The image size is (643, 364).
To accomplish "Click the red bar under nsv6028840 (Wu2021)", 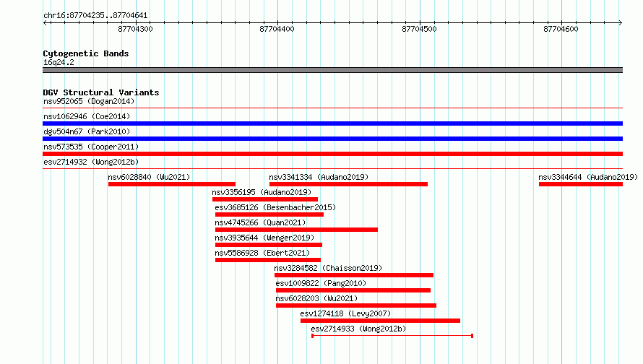I will (172, 184).
